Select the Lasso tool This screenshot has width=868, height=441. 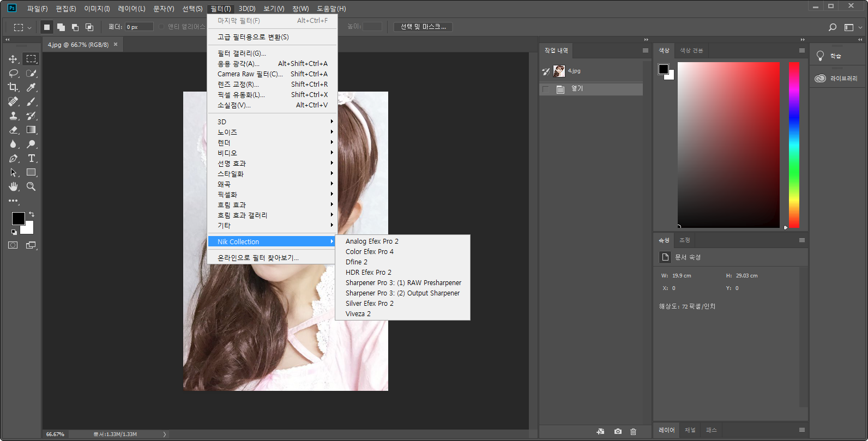tap(13, 73)
